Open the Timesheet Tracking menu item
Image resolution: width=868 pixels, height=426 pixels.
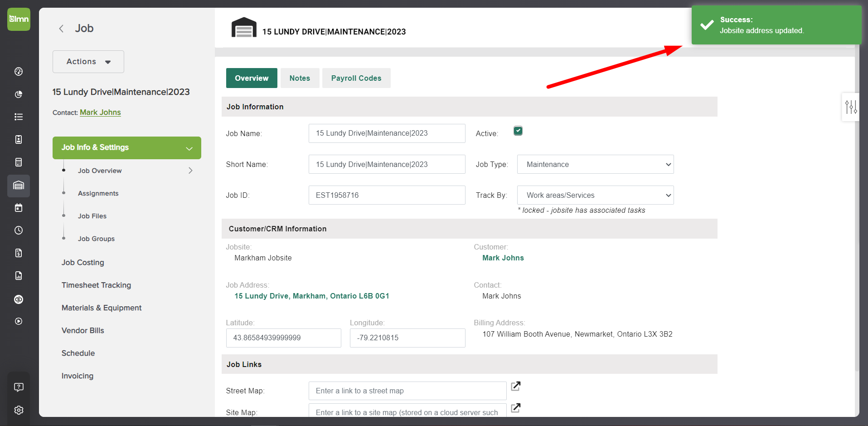96,285
